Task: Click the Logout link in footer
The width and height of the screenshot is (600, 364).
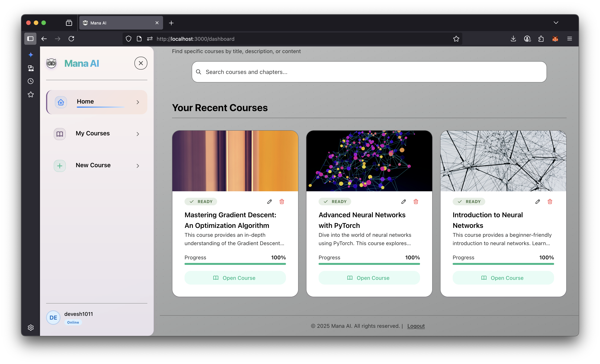Action: click(x=416, y=326)
